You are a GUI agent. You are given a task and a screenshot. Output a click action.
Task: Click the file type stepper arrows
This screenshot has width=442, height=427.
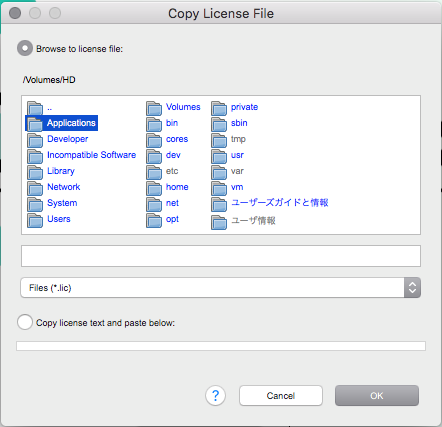[x=412, y=288]
